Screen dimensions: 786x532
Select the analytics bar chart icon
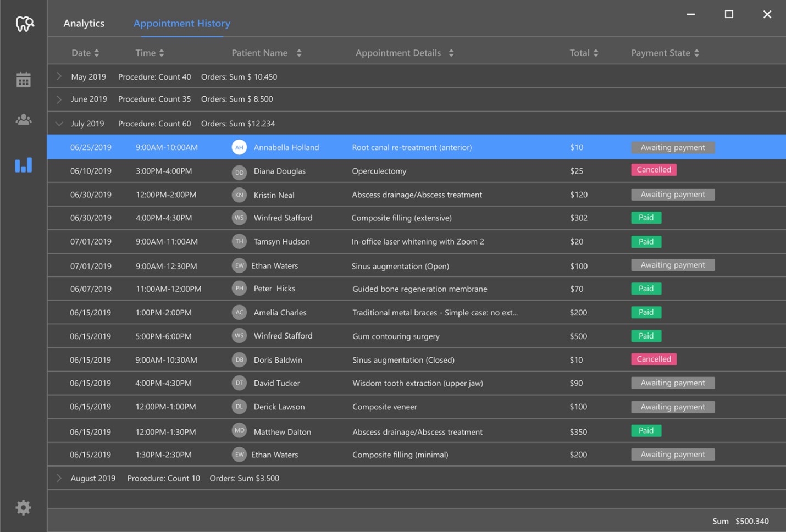(24, 165)
